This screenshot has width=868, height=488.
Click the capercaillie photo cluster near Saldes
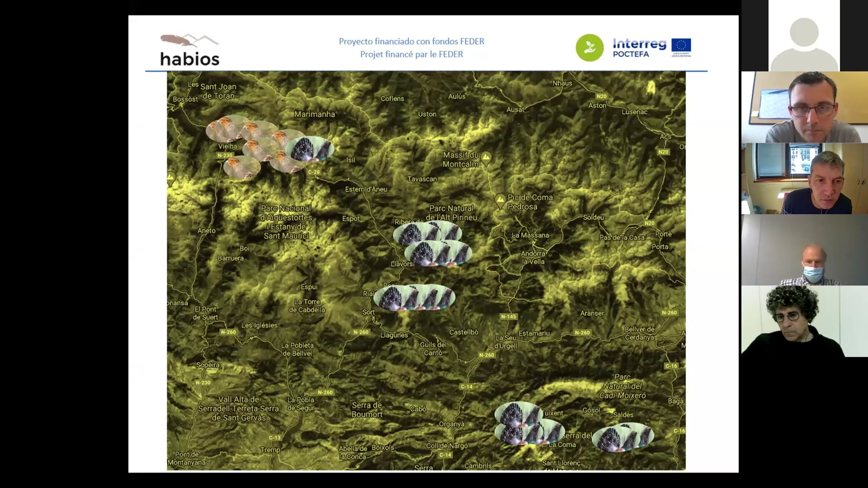pyautogui.click(x=623, y=437)
